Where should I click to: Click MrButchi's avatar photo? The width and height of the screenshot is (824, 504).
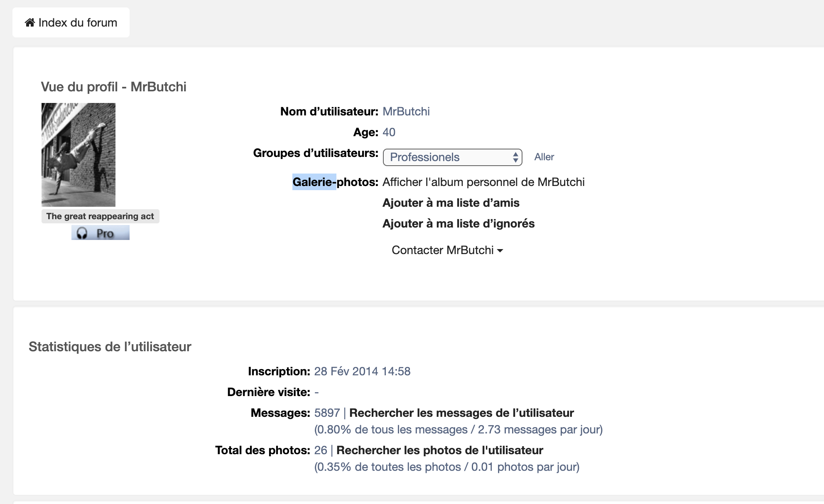78,154
